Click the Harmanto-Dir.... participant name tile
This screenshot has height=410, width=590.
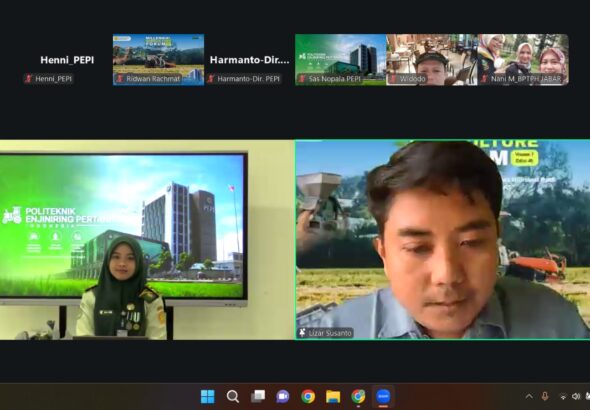(249, 60)
